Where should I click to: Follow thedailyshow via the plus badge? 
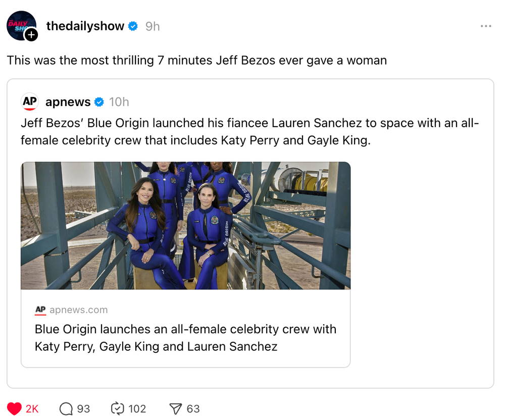31,35
